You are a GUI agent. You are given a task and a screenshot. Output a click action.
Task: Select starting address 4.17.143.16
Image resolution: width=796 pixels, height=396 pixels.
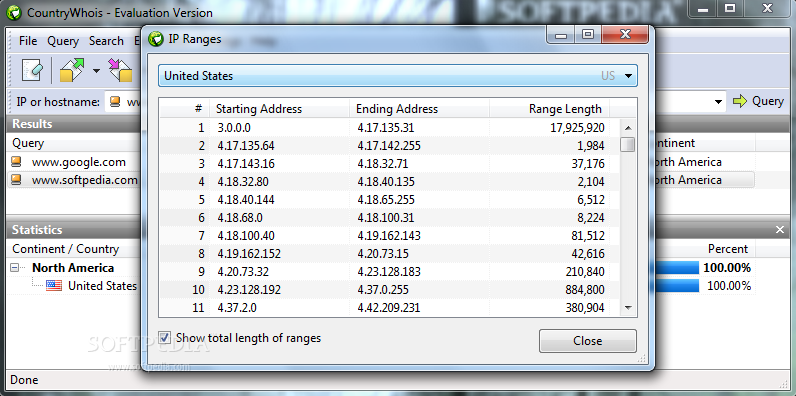click(x=246, y=164)
